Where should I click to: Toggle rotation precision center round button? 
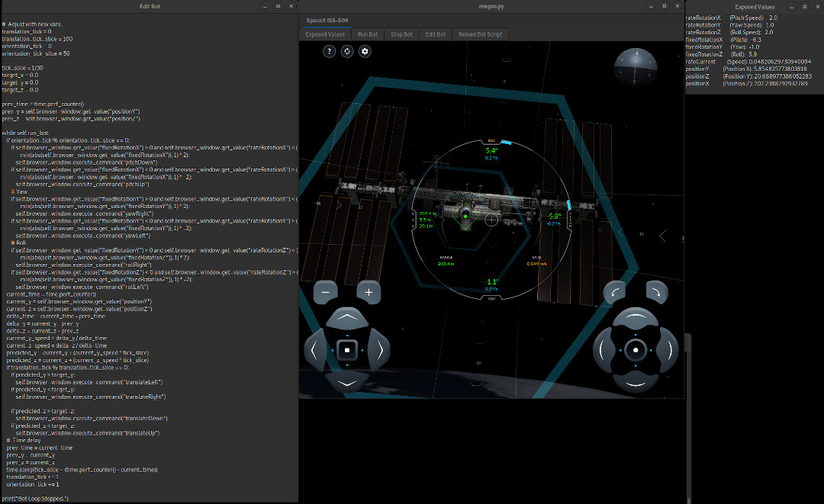pos(636,350)
